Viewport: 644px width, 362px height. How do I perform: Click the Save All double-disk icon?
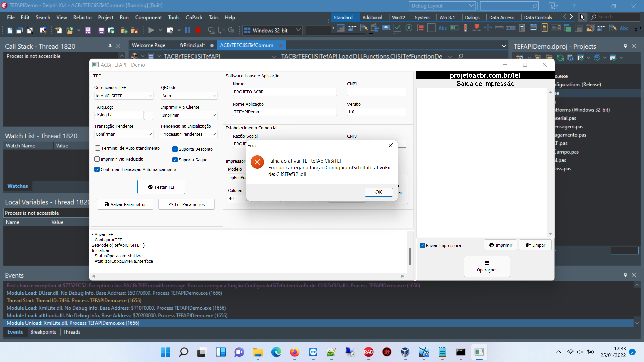click(101, 30)
